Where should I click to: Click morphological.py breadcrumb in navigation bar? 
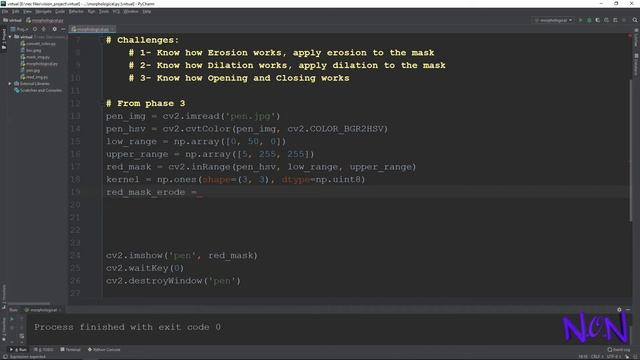coord(45,20)
